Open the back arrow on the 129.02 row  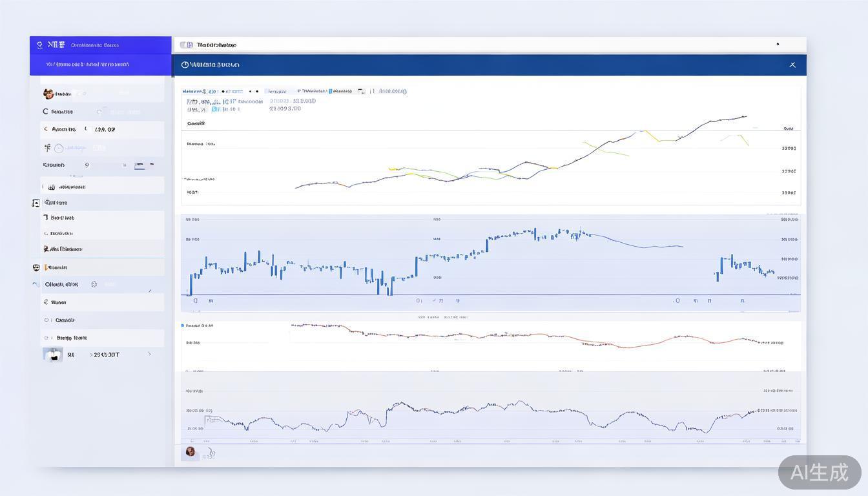46,129
